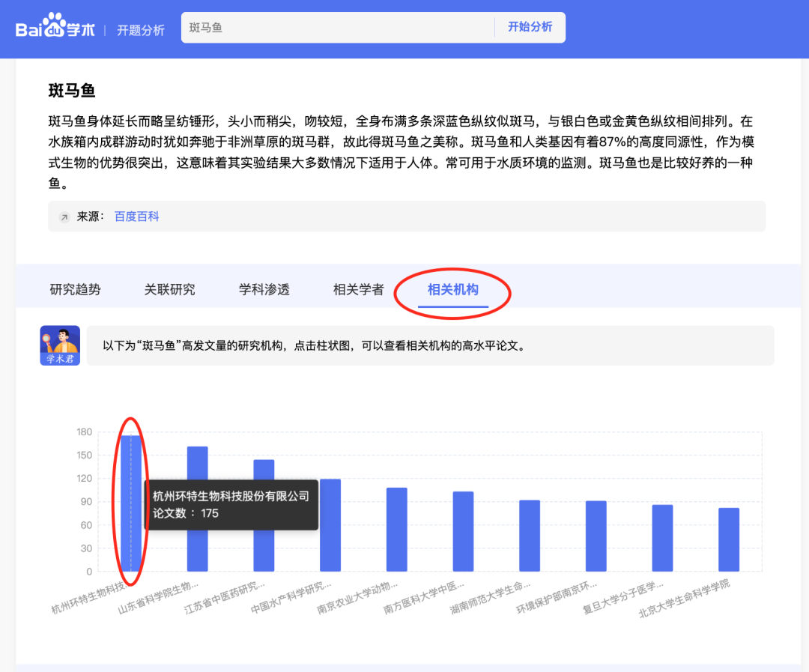Click the 学术君 avatar icon
Viewport: 809px width, 672px height.
point(60,345)
